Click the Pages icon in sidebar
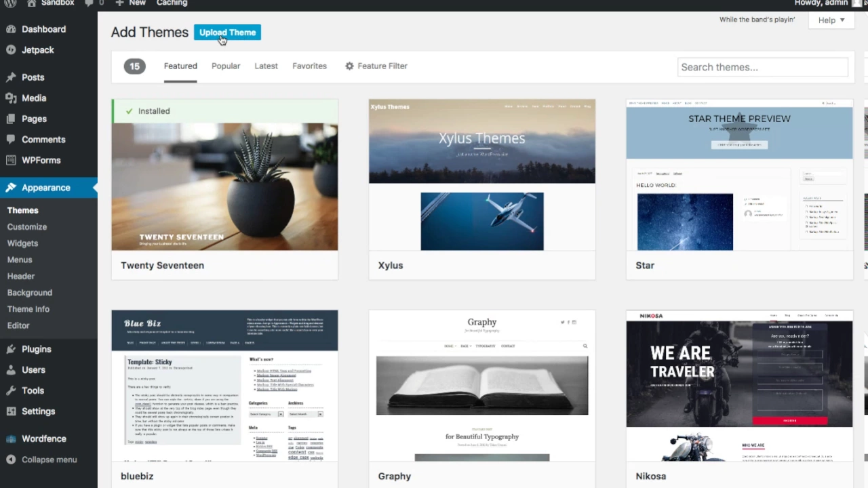The height and width of the screenshot is (488, 868). pyautogui.click(x=11, y=119)
